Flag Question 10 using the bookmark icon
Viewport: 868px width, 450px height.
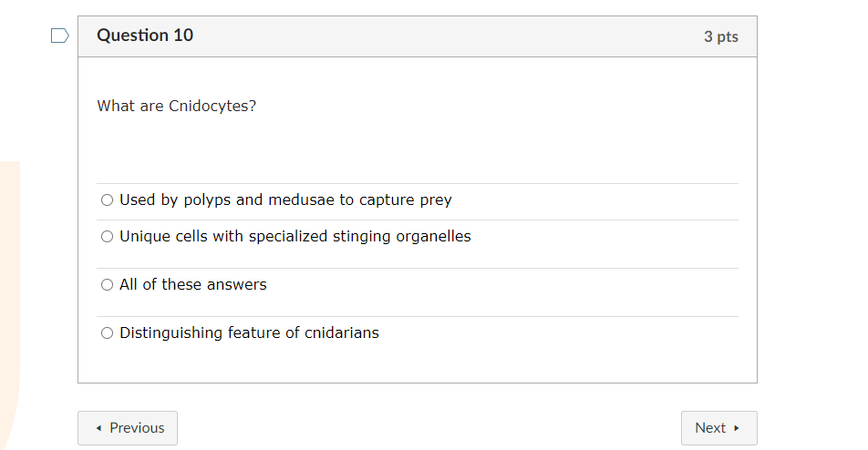[x=60, y=36]
